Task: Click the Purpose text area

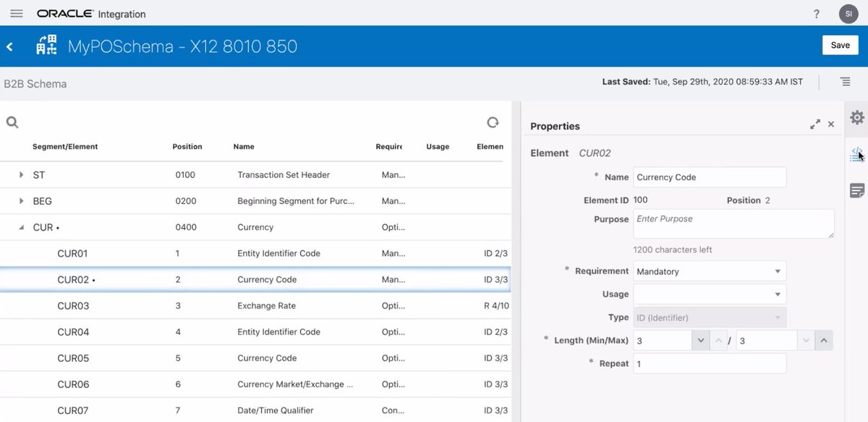Action: click(x=733, y=224)
